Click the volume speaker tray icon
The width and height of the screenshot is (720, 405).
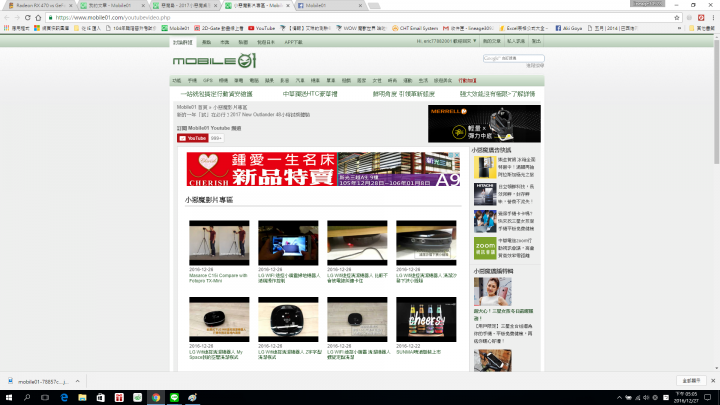pyautogui.click(x=646, y=398)
